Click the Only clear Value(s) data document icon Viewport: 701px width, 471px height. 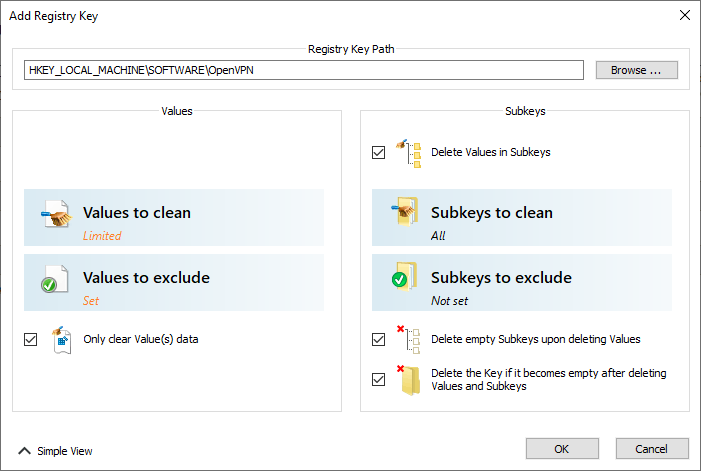(x=62, y=340)
